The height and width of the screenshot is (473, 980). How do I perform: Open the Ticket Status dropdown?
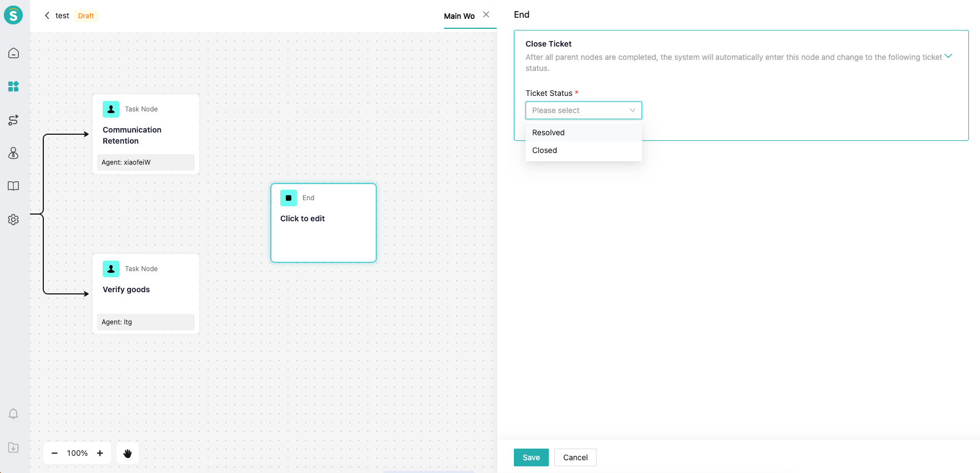pos(583,110)
